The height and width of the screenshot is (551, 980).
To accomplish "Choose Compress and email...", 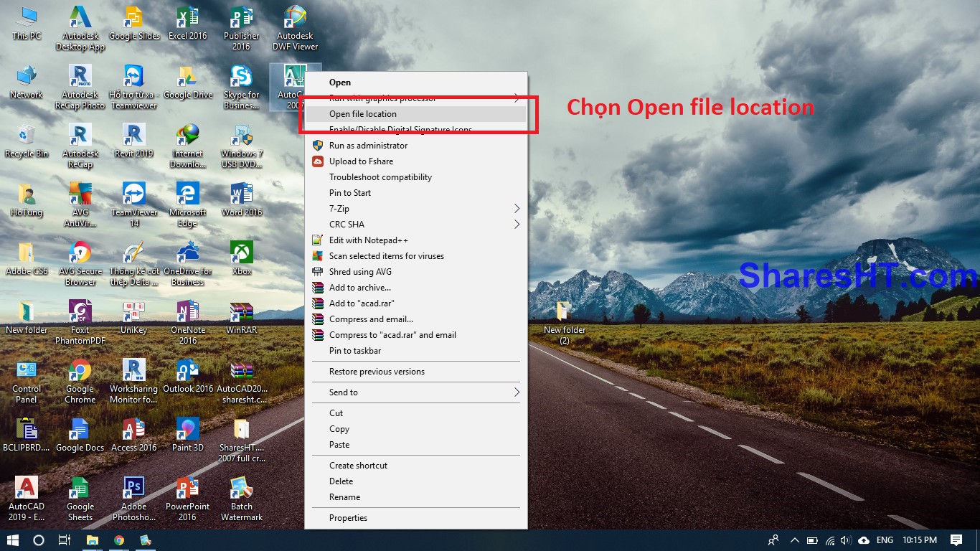I will click(416, 319).
